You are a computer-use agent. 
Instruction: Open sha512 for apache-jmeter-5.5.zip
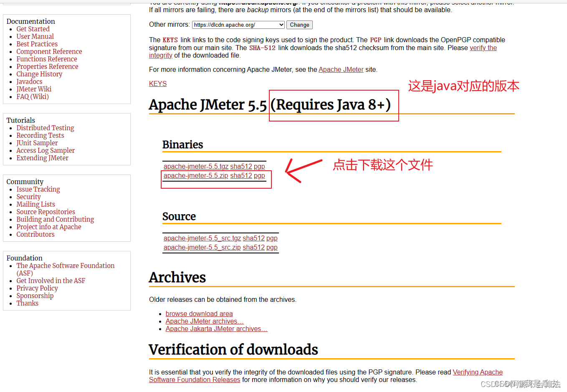241,175
